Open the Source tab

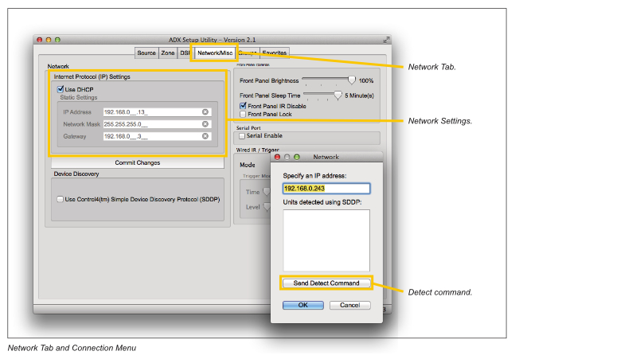point(146,53)
